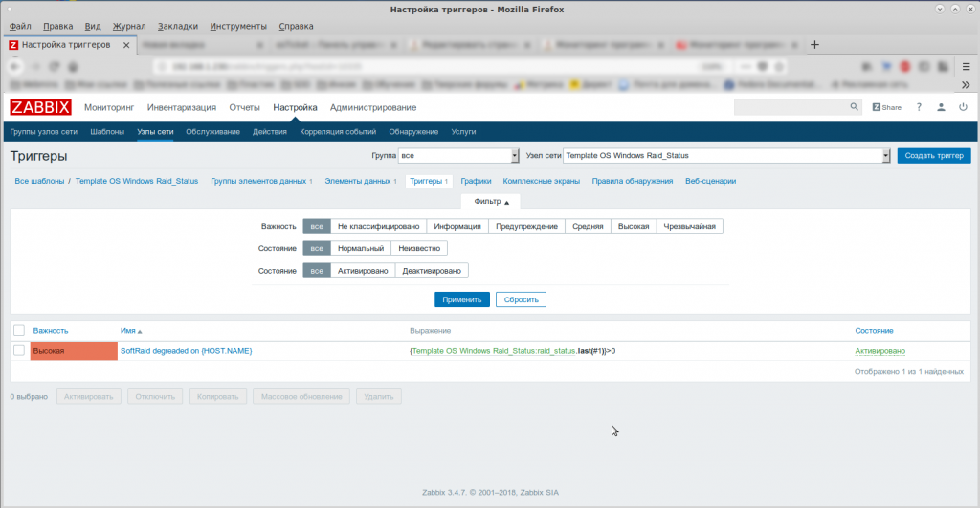Select Нормальный state filter

point(361,248)
